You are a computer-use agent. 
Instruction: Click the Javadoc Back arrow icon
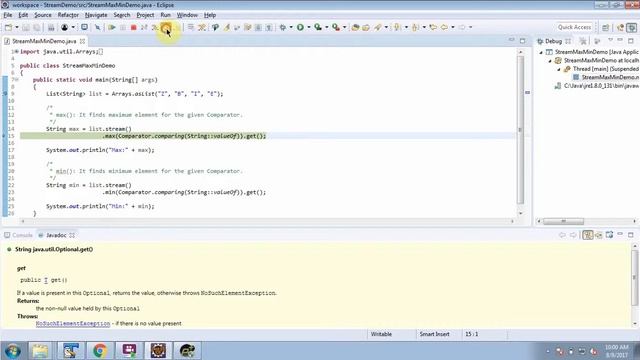[562, 235]
